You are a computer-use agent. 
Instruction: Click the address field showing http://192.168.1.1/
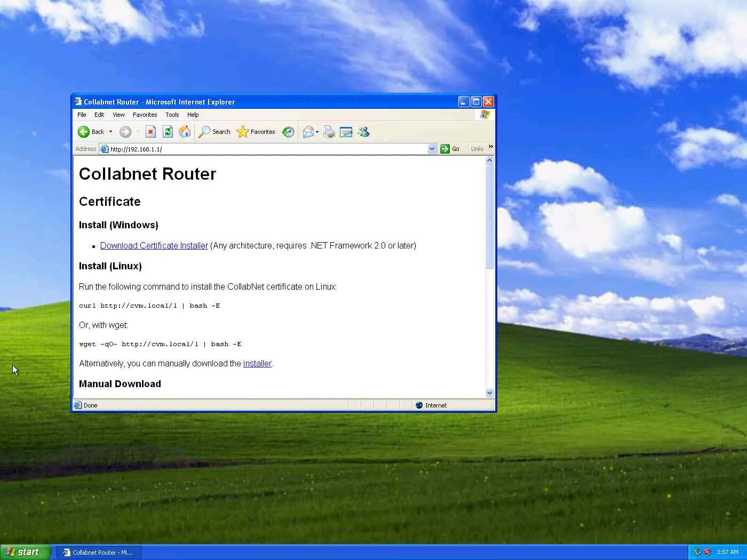pos(268,149)
